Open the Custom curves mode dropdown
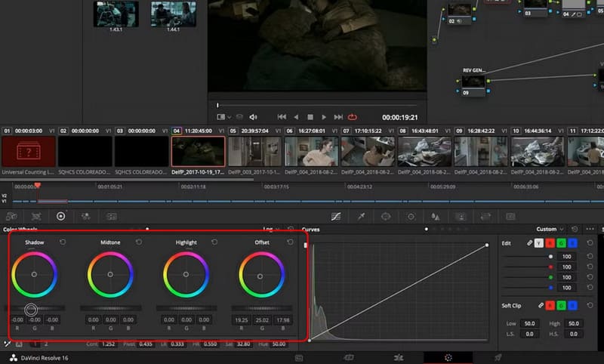The height and width of the screenshot is (364, 604). 550,229
